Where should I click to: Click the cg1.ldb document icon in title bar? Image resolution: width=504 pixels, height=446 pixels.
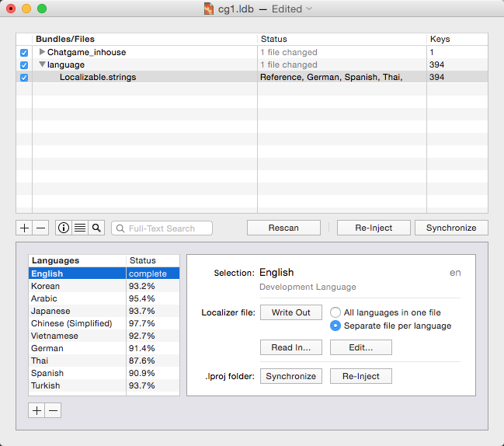209,9
